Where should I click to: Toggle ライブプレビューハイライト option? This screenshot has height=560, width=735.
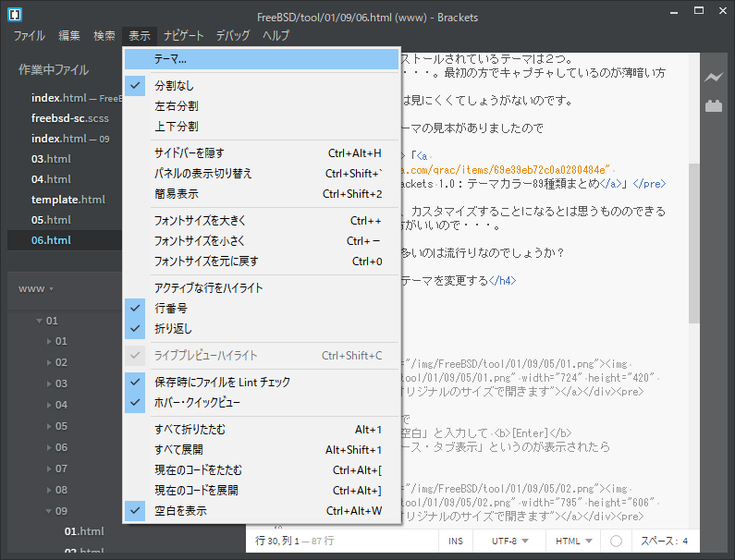coord(262,356)
